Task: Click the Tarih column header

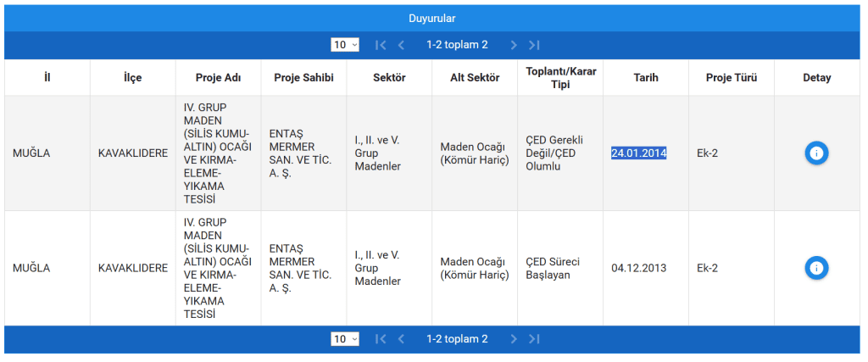Action: 646,78
